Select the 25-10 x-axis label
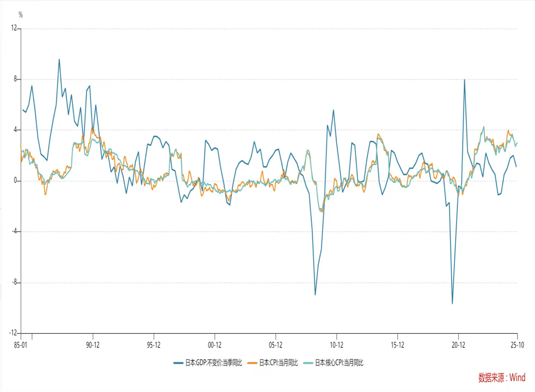Screen dimensions: 535x392 pyautogui.click(x=516, y=345)
